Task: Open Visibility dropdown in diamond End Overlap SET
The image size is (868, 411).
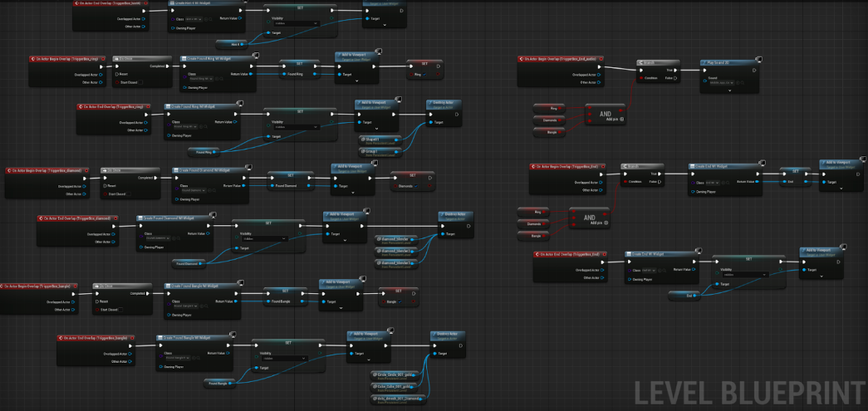Action: (265, 238)
